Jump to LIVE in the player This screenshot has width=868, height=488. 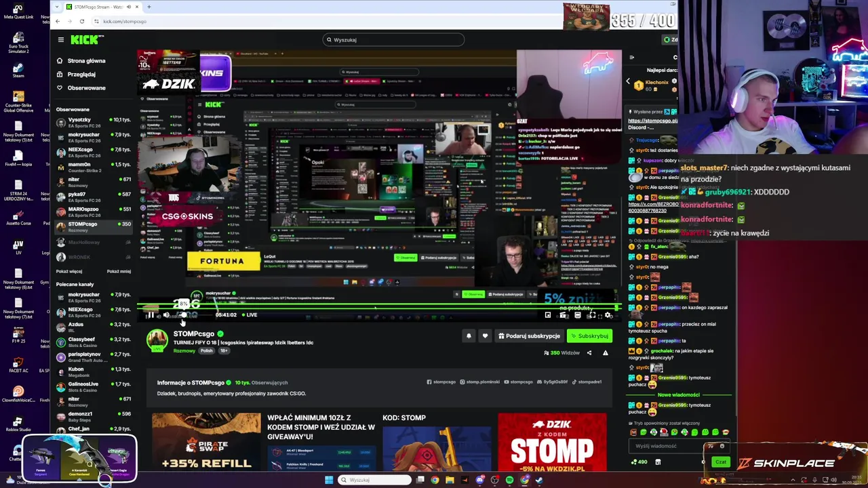[249, 315]
